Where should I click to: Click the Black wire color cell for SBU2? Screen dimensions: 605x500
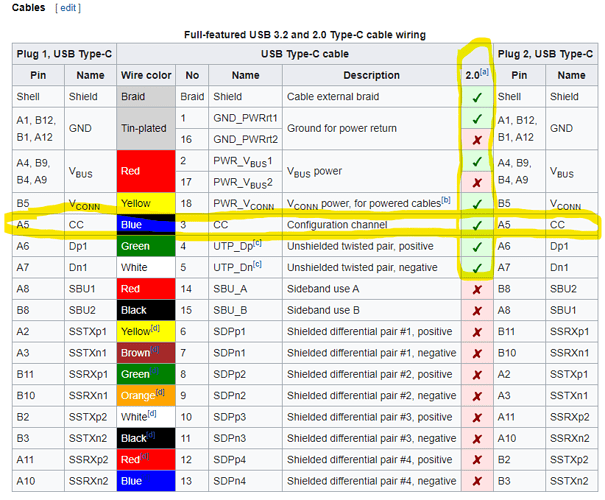[x=146, y=310]
